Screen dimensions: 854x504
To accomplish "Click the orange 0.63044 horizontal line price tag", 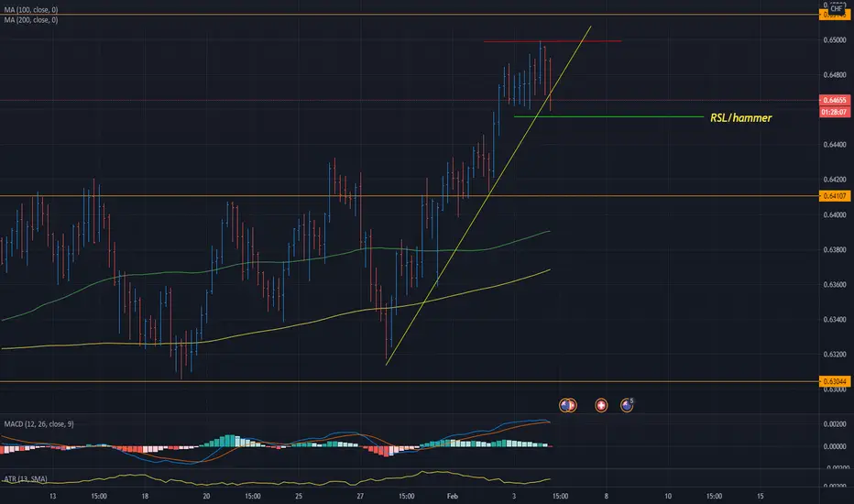I will 835,381.
